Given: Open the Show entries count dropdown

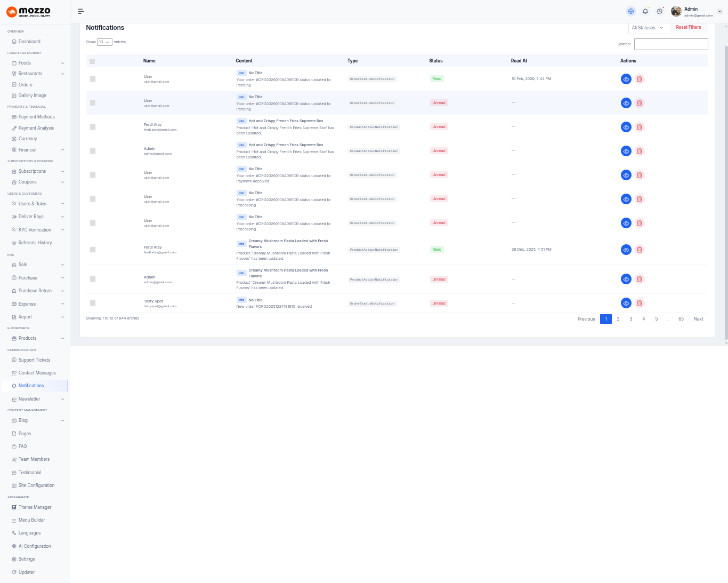Looking at the screenshot, I should [104, 42].
